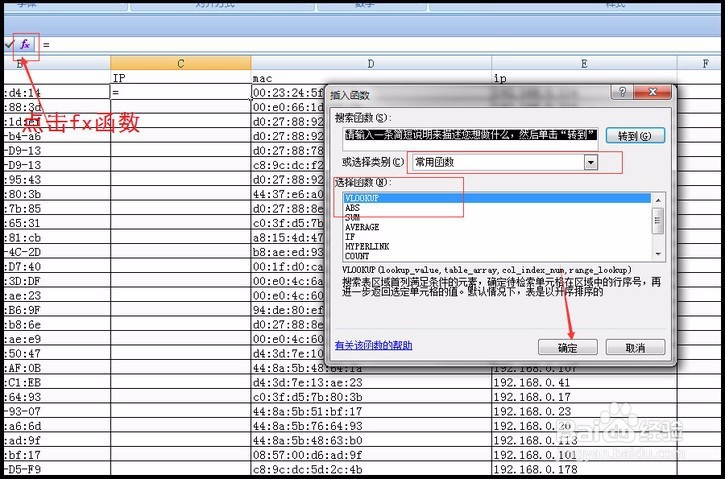Image resolution: width=725 pixels, height=479 pixels.
Task: Click cell d4:3d:7e:13:ae:23
Action: [371, 383]
